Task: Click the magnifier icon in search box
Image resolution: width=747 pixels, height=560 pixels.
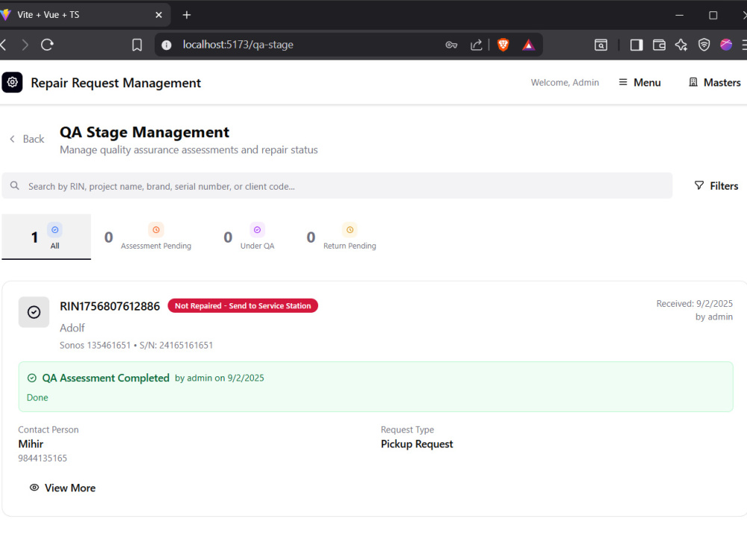Action: (15, 186)
